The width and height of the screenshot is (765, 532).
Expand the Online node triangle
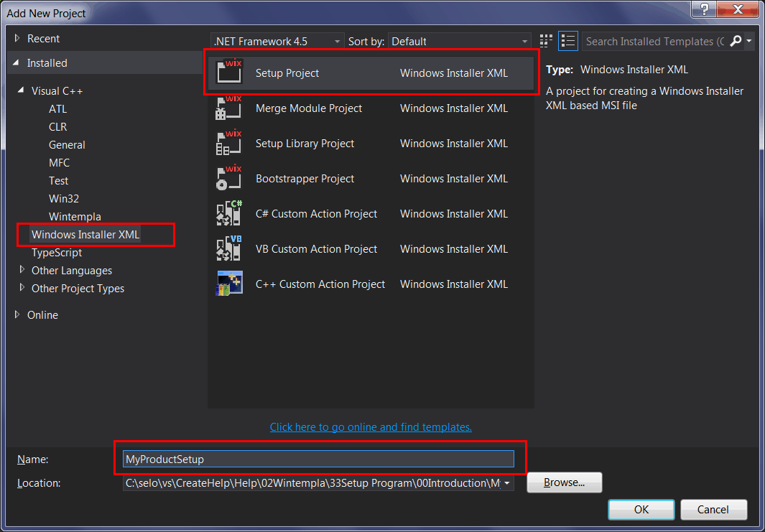[17, 314]
